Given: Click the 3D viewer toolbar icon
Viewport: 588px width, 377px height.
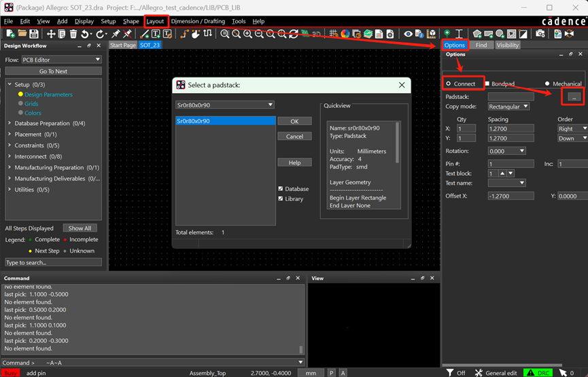Looking at the screenshot, I should click(x=316, y=34).
